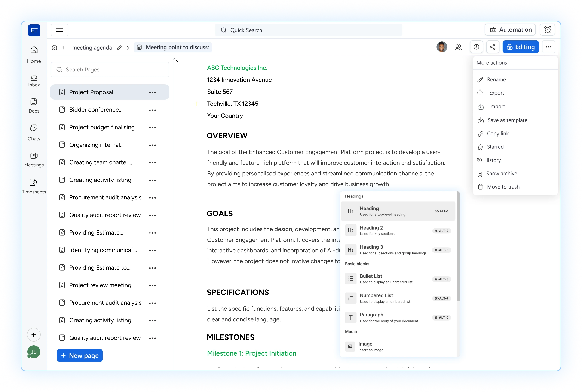
Task: Open three-dot more actions menu
Action: [x=548, y=47]
